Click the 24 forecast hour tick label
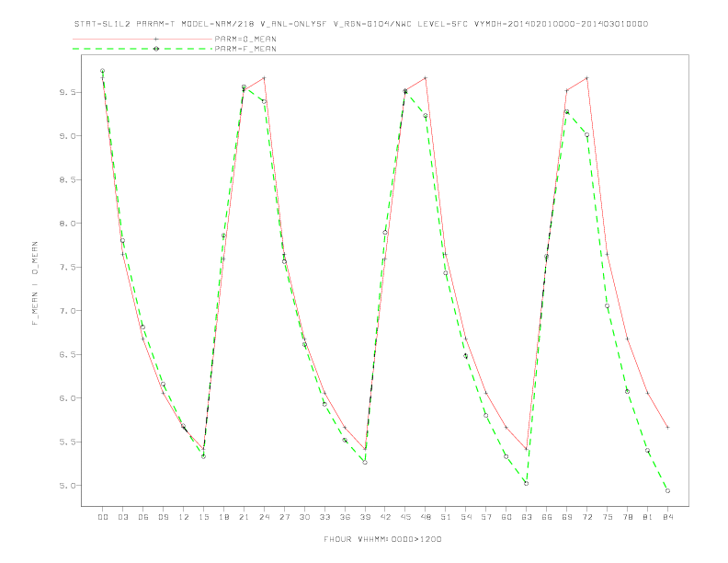This screenshot has height=563, width=728. (264, 517)
